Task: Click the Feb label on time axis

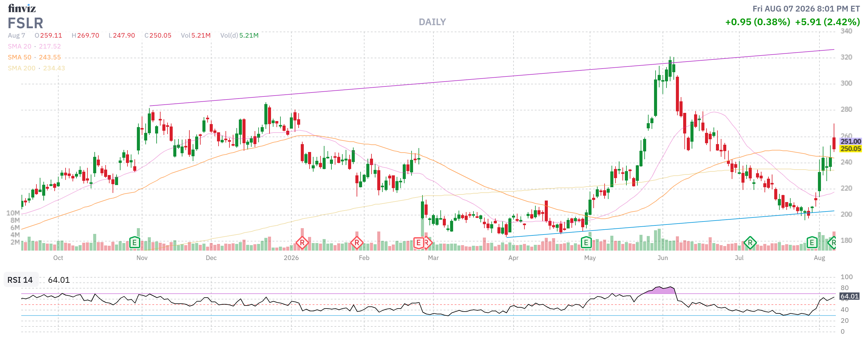Action: (364, 258)
